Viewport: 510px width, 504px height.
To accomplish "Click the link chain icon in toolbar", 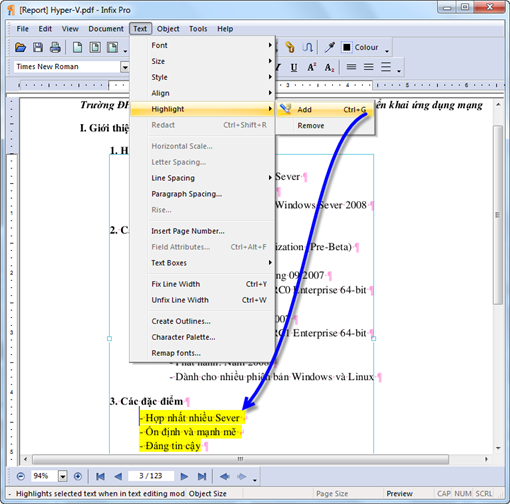I will point(289,48).
